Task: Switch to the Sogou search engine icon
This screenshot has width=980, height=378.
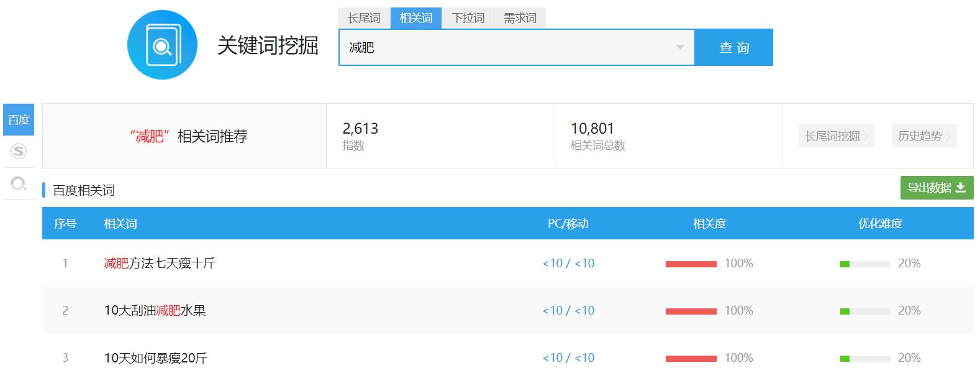Action: 19,151
